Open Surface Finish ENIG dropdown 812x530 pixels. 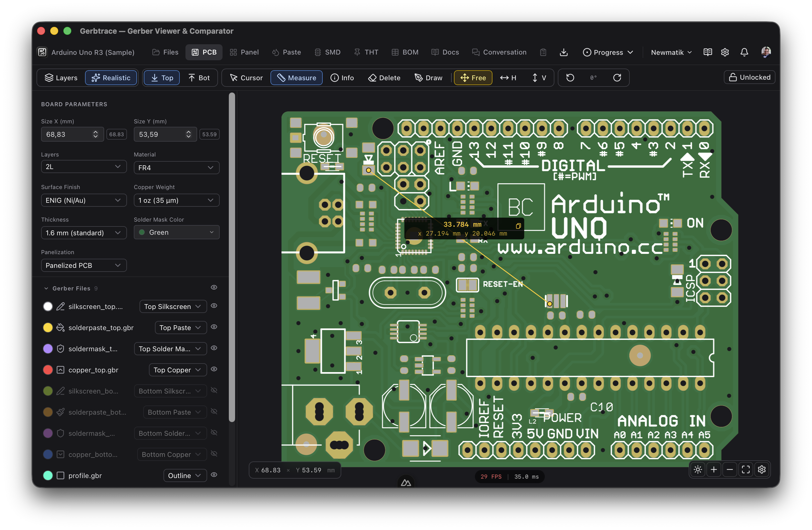coord(84,200)
